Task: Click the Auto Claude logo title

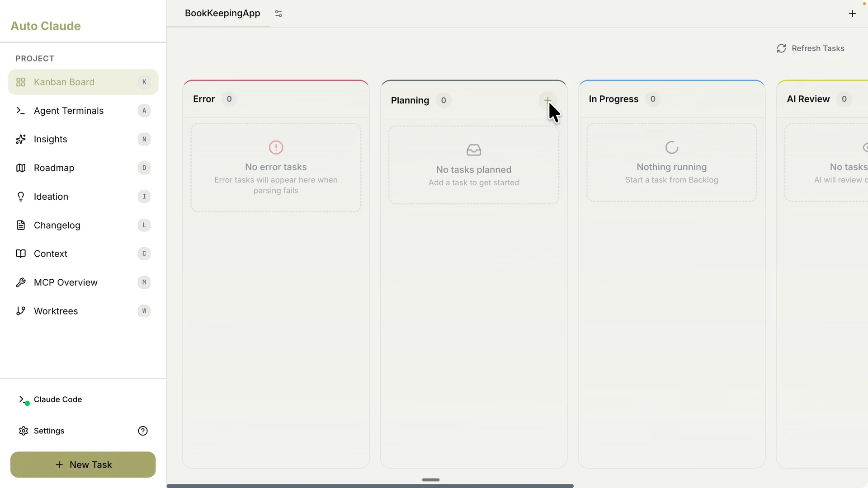Action: click(x=46, y=26)
